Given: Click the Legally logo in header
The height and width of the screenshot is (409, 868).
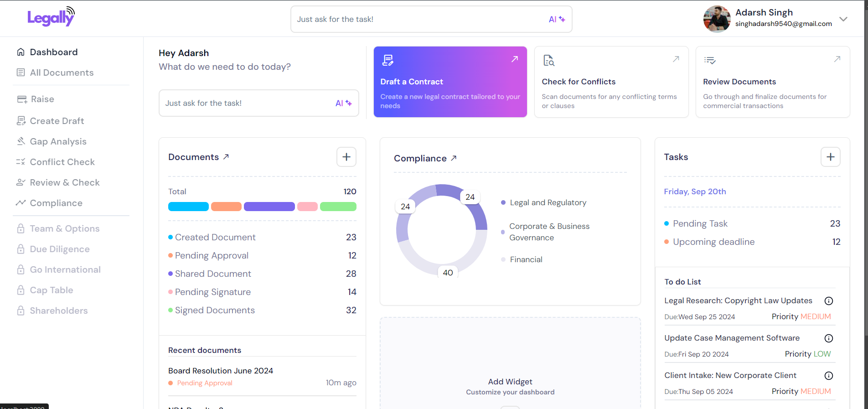Looking at the screenshot, I should click(51, 17).
